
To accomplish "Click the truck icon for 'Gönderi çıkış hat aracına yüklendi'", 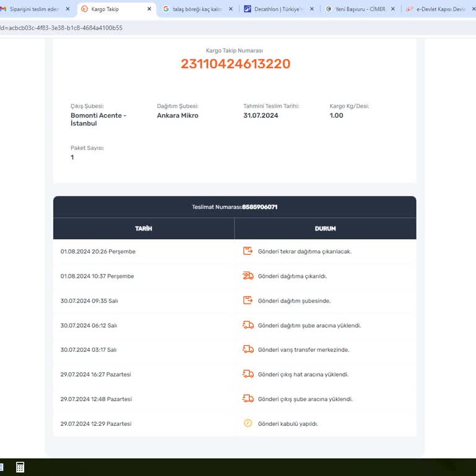I will pyautogui.click(x=248, y=374).
